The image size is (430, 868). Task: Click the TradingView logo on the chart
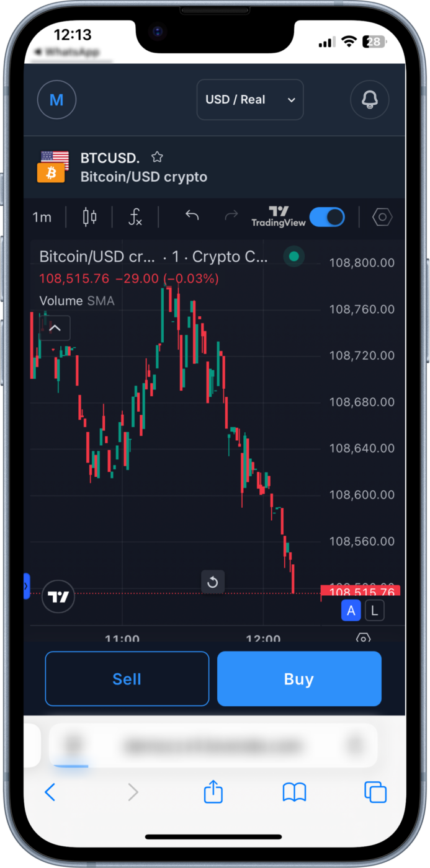(58, 597)
